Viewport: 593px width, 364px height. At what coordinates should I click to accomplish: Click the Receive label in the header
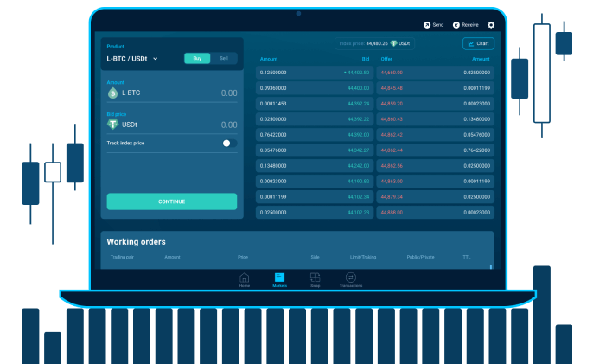(470, 25)
